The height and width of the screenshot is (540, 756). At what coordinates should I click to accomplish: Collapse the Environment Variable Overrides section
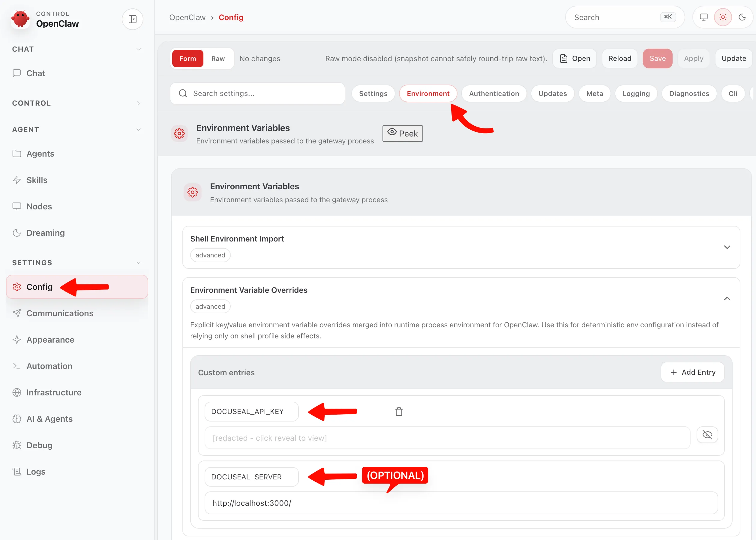tap(727, 298)
